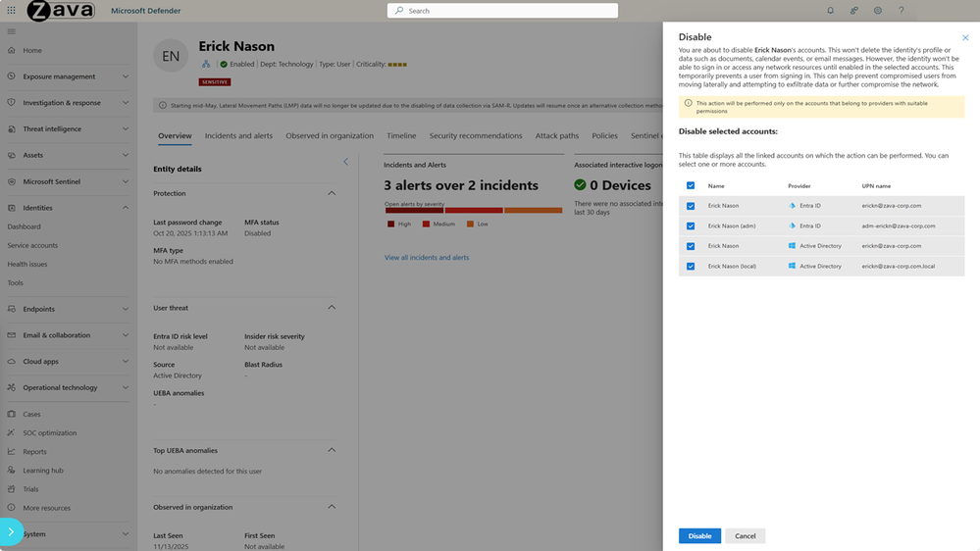Click the Email & collaboration envelope icon
Viewport: 980px width, 551px height.
[x=11, y=335]
